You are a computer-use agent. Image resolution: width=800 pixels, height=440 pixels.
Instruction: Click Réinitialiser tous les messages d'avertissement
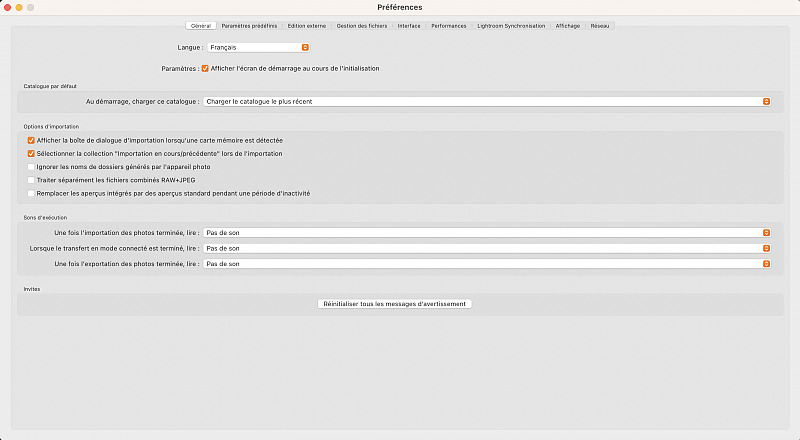[393, 303]
